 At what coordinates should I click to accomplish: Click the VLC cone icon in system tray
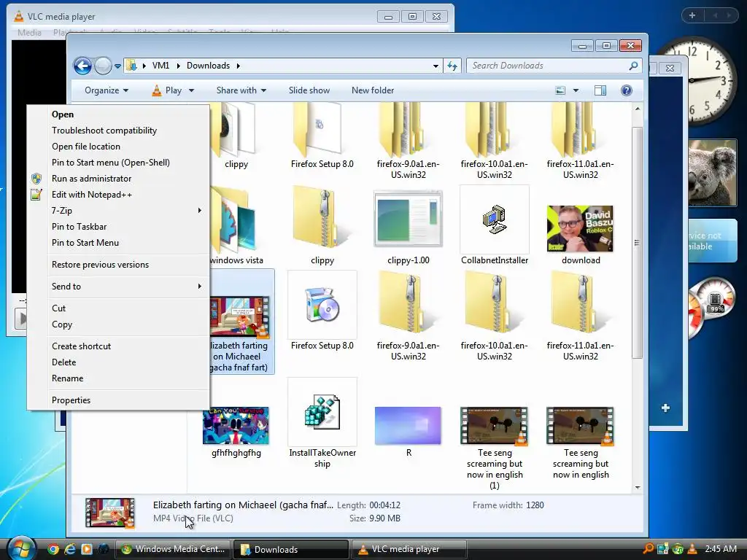point(692,549)
